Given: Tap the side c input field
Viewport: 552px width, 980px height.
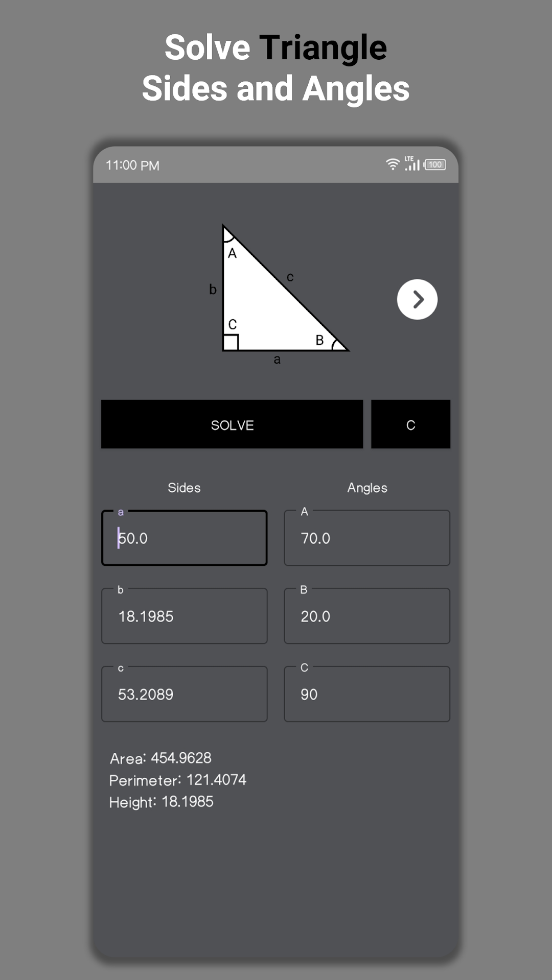Looking at the screenshot, I should pyautogui.click(x=185, y=695).
